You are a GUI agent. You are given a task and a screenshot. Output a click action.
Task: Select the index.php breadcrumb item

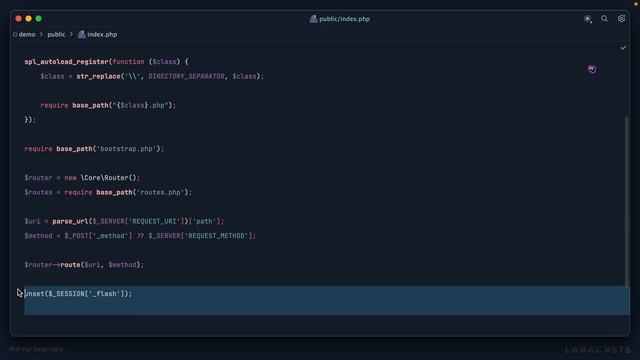102,34
